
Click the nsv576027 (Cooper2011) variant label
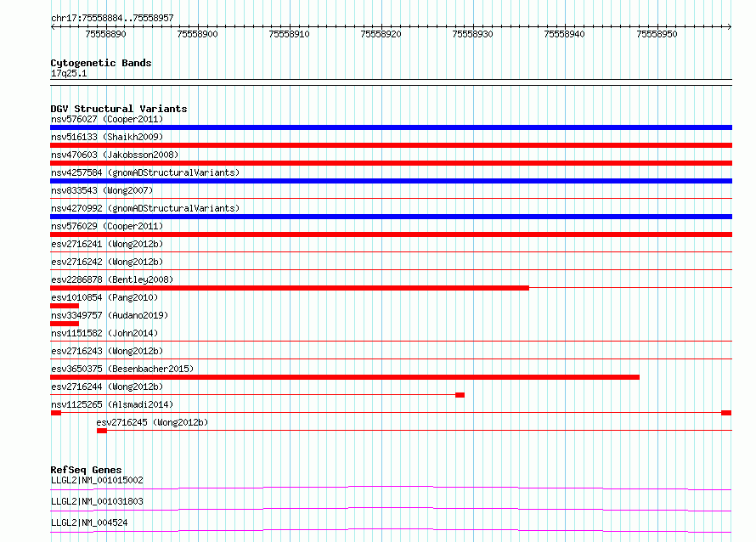click(x=107, y=119)
